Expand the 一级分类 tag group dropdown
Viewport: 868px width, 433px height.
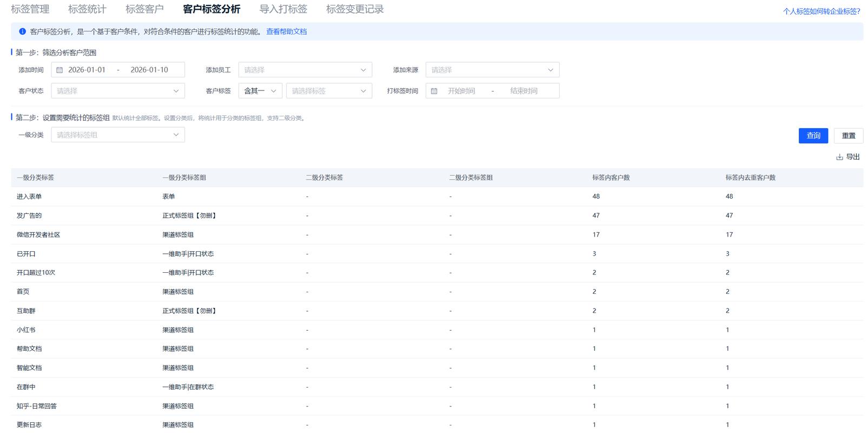point(118,135)
